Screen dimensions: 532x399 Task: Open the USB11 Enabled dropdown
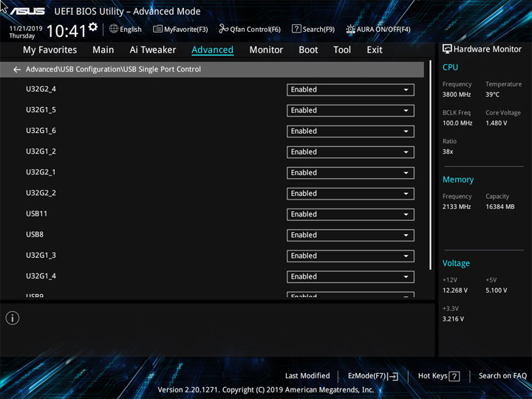point(350,214)
